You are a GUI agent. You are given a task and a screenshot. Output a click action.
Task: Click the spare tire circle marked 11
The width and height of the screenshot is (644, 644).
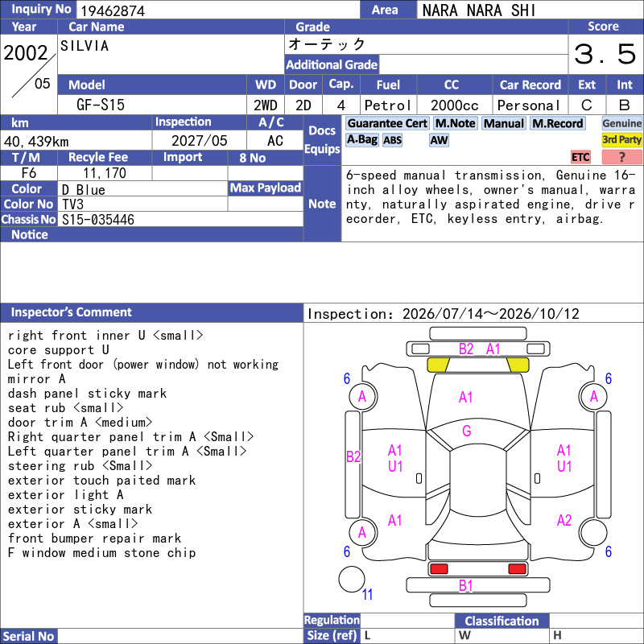[352, 579]
